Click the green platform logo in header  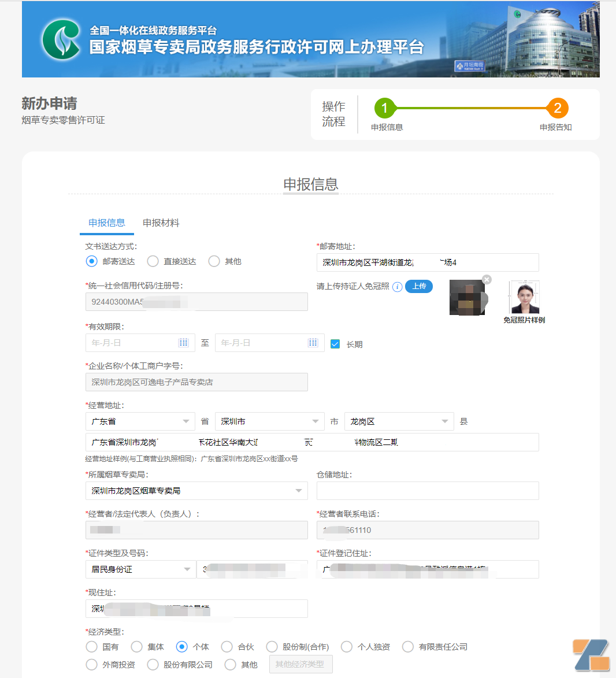pyautogui.click(x=62, y=39)
